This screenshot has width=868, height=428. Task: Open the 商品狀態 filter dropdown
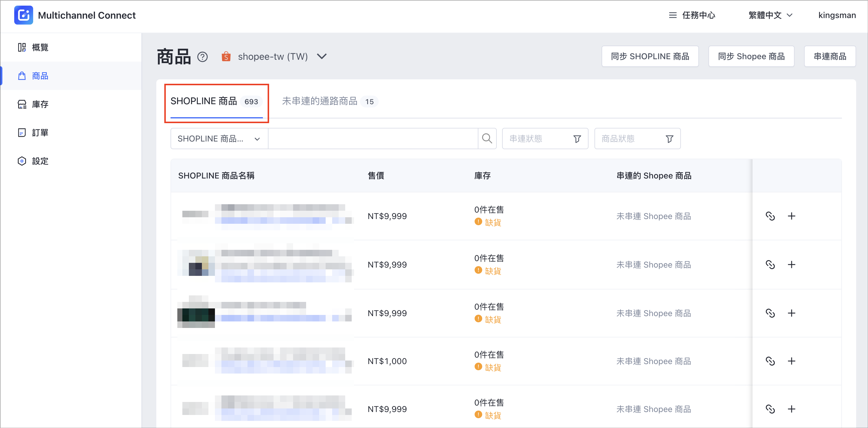[x=637, y=139]
